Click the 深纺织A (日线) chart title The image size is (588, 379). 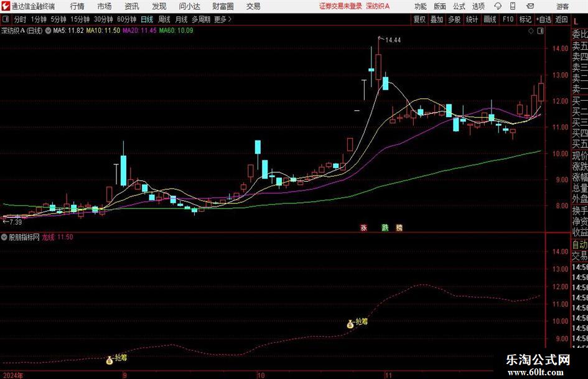click(x=22, y=30)
